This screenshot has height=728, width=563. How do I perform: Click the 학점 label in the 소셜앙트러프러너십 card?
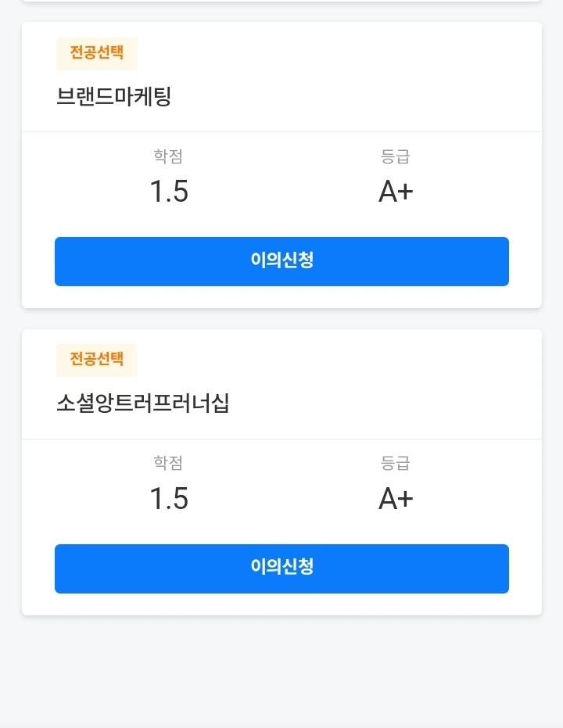(x=168, y=463)
